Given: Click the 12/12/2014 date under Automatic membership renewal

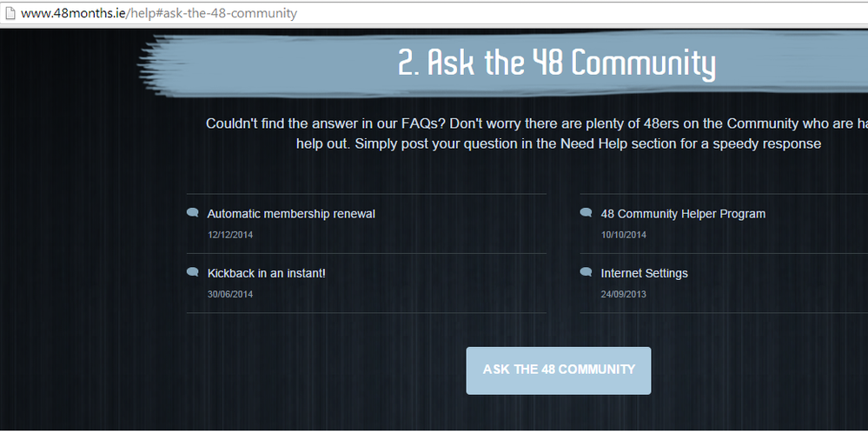Looking at the screenshot, I should [230, 235].
